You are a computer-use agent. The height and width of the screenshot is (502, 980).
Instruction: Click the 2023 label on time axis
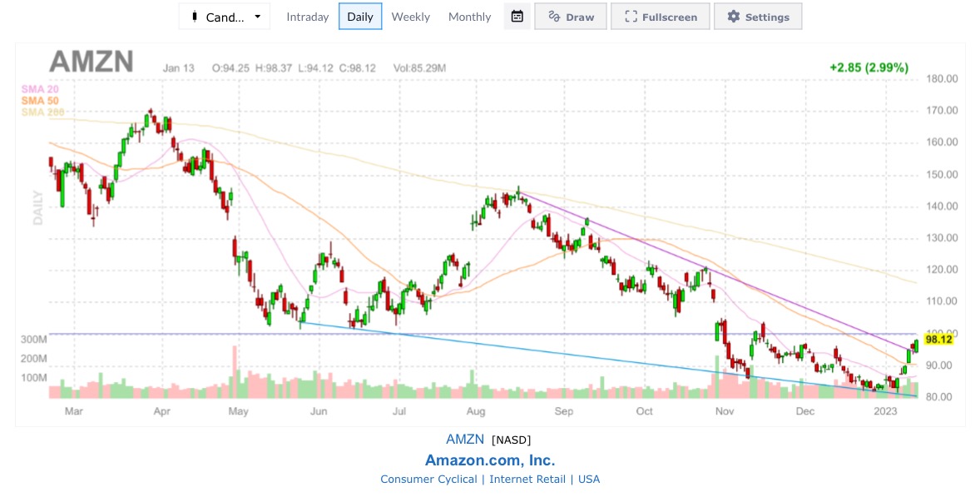885,411
